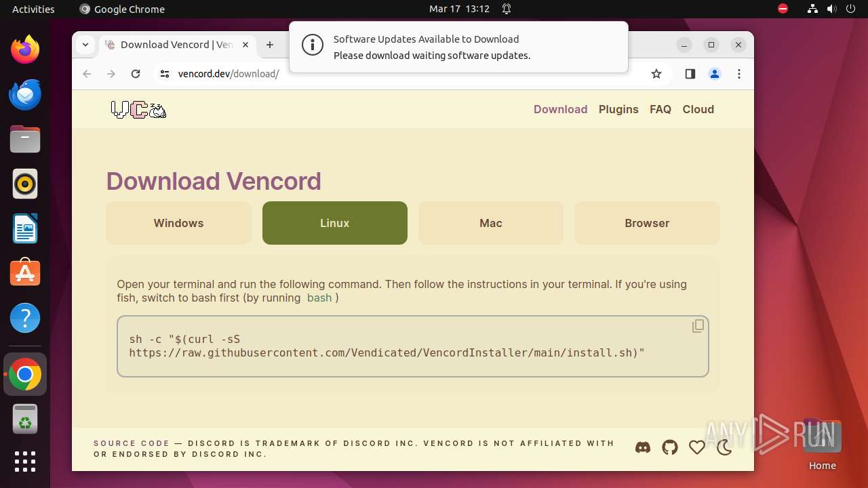Open the Cloud nav link
This screenshot has width=868, height=488.
[x=698, y=109]
